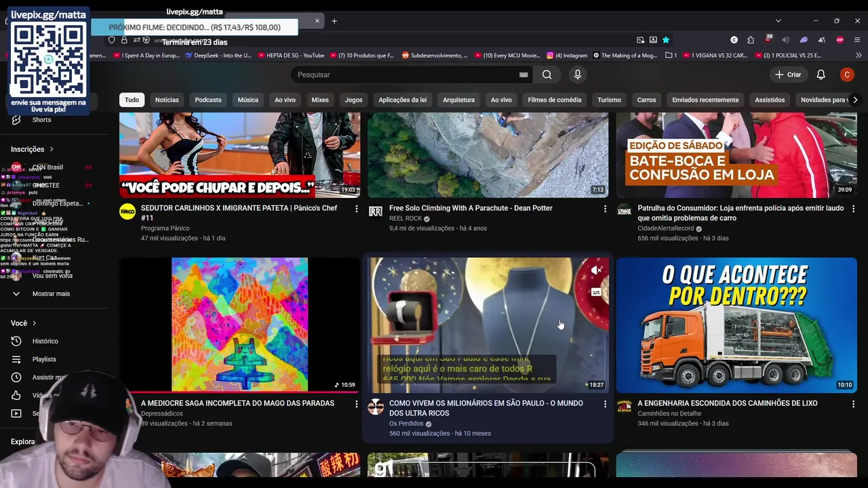Open the Programa Pânico channel name link
The image size is (868, 488).
pyautogui.click(x=165, y=228)
